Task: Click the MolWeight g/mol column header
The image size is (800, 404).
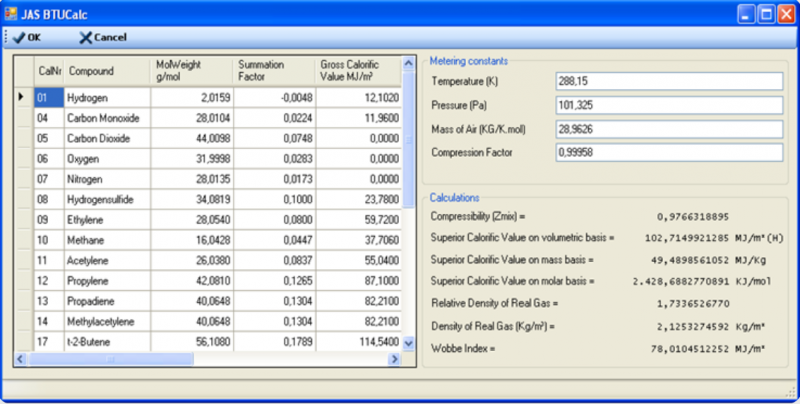Action: point(192,71)
